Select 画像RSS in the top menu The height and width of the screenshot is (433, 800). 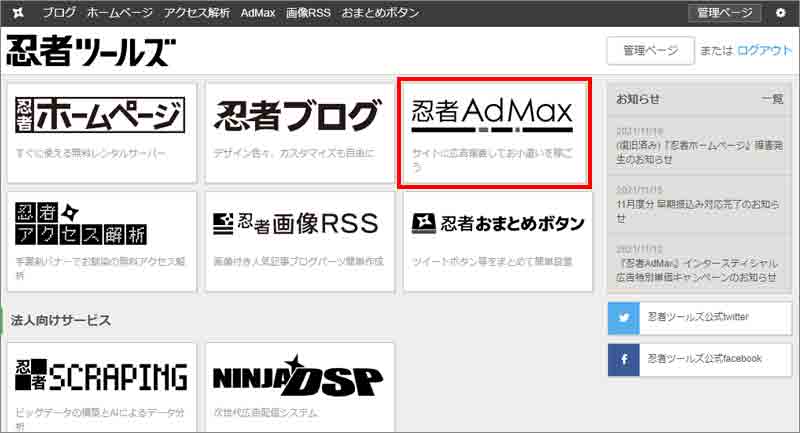click(308, 13)
